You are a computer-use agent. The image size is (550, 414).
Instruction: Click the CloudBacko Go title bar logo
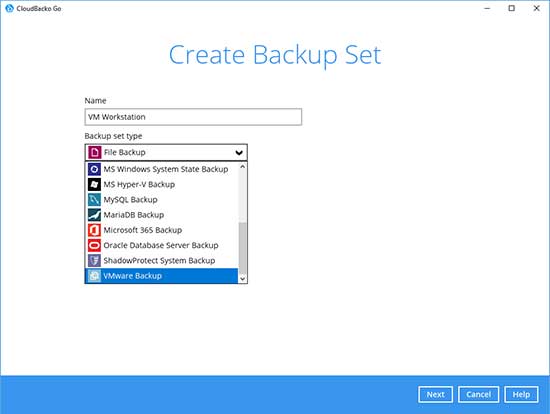[9, 8]
